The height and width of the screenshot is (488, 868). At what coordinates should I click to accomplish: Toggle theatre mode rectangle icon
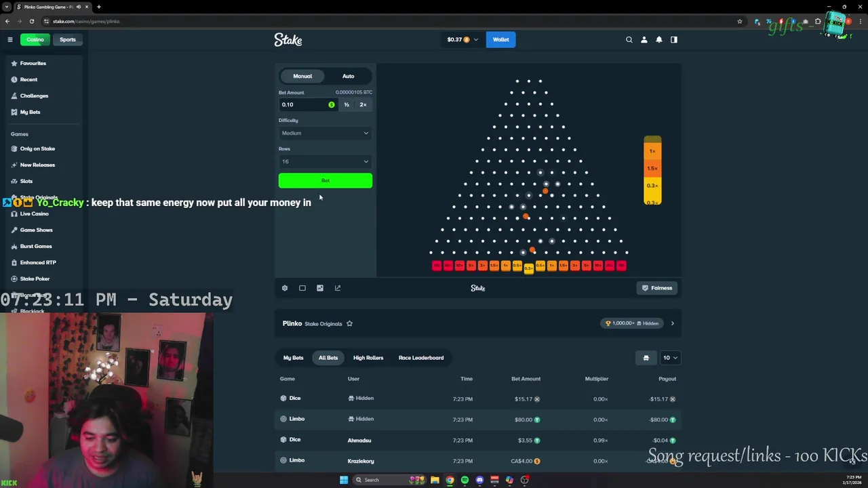click(x=302, y=288)
